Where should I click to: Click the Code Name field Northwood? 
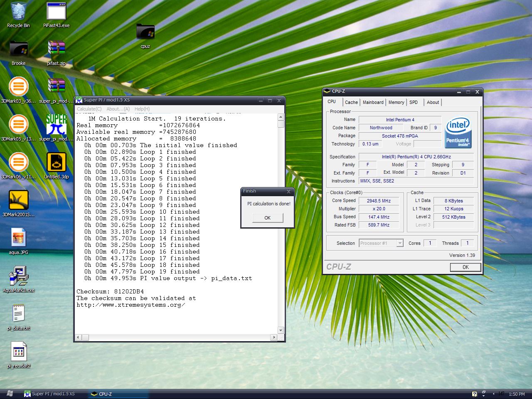381,128
